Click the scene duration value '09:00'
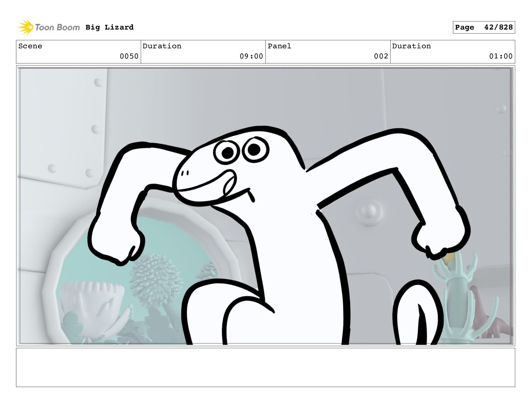The image size is (532, 411). [x=251, y=56]
